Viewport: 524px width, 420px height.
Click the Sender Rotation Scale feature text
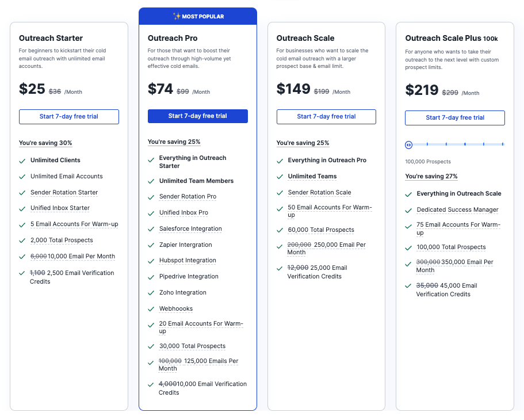319,193
